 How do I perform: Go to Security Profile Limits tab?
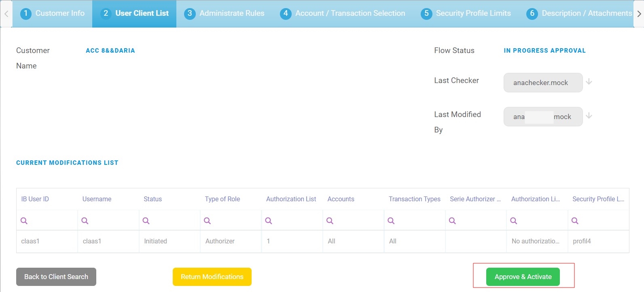(466, 13)
